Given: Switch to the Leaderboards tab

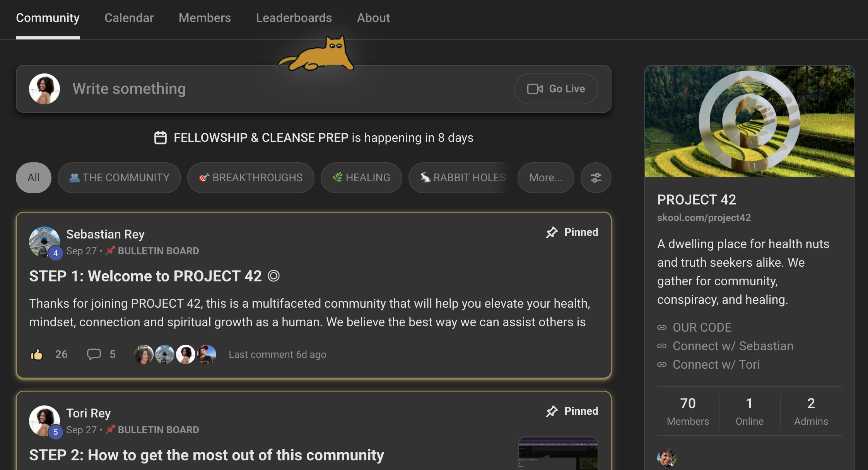Looking at the screenshot, I should tap(294, 18).
